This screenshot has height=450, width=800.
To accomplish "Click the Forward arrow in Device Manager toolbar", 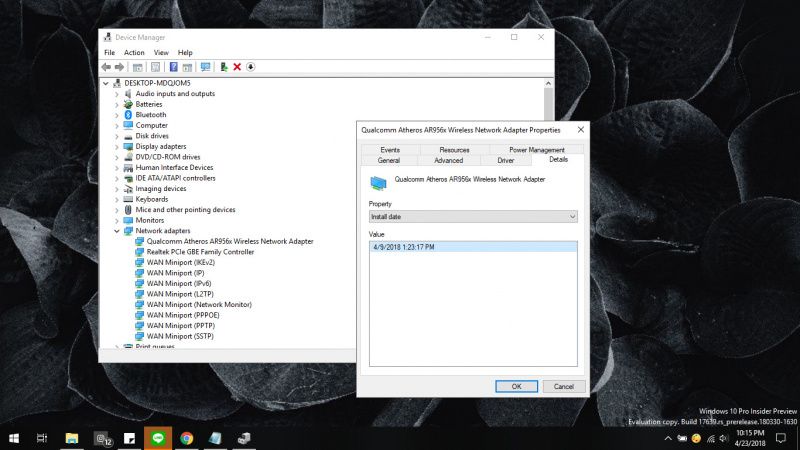I will click(119, 67).
